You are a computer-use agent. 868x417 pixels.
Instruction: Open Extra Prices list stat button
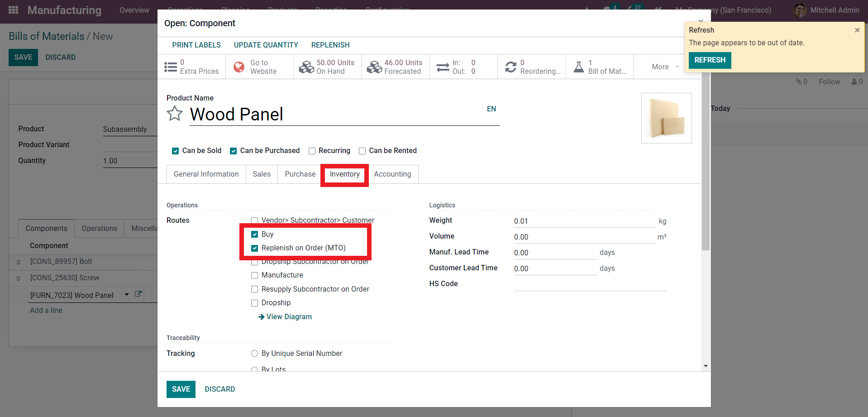coord(191,67)
